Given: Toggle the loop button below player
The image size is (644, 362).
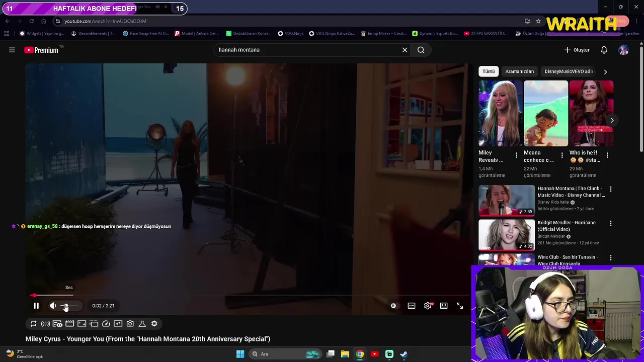Looking at the screenshot, I should pos(33,324).
